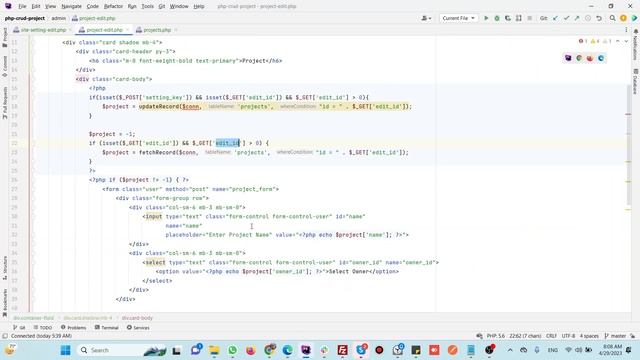640x360 pixels.
Task: Click the line 22 column position indicator
Action: 525,336
